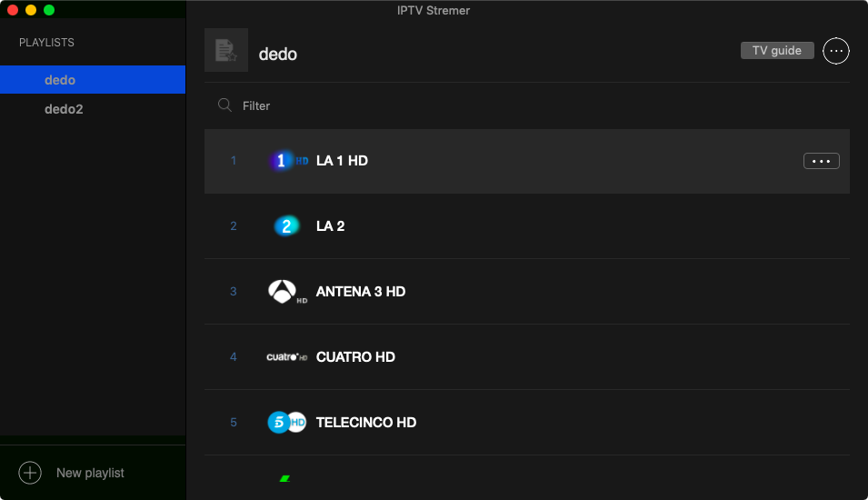Switch to the dedo2 playlist
The height and width of the screenshot is (500, 868).
(64, 109)
